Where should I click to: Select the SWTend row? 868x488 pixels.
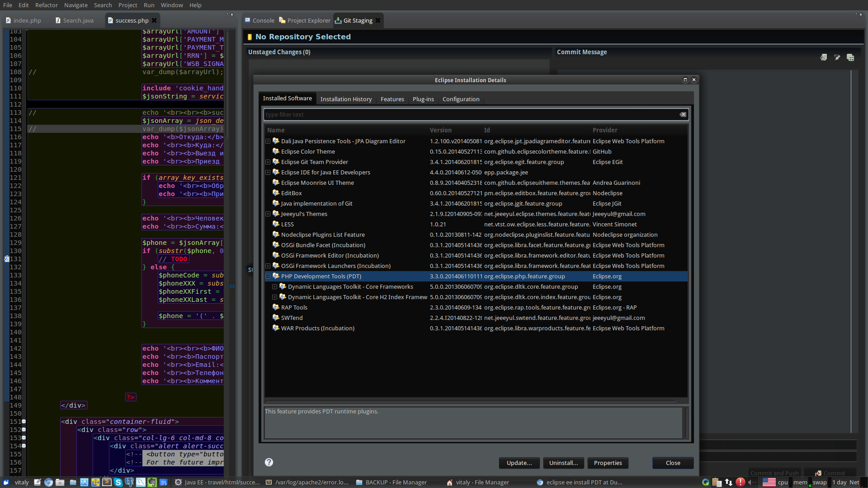476,318
